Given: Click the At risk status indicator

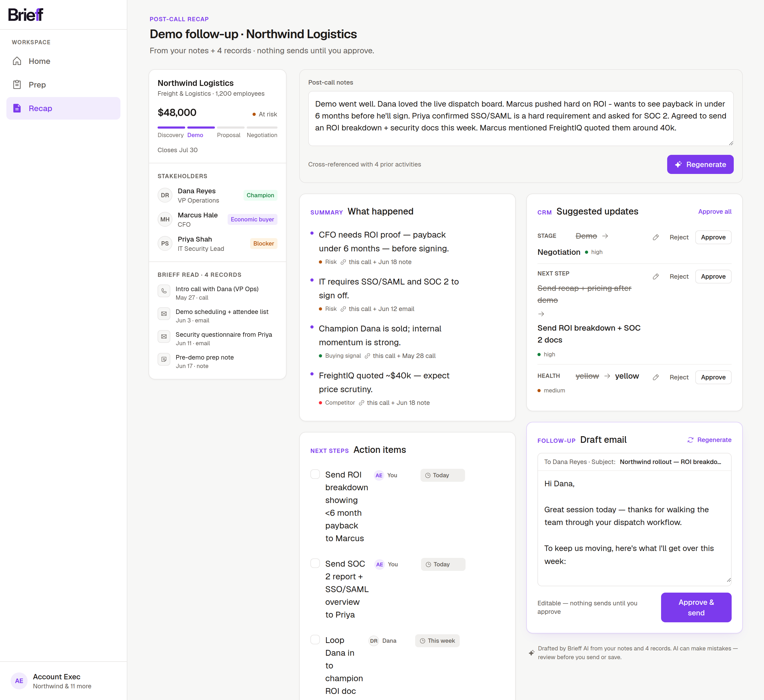Looking at the screenshot, I should click(x=264, y=114).
